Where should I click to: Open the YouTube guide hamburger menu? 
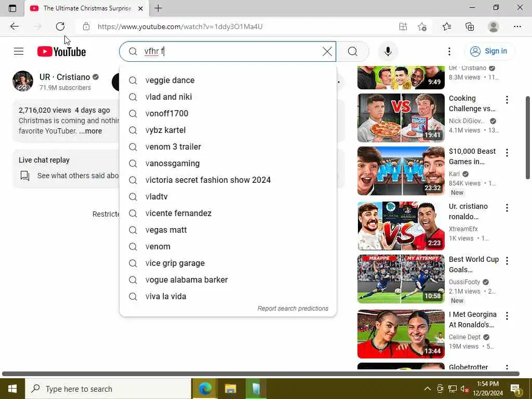[19, 51]
